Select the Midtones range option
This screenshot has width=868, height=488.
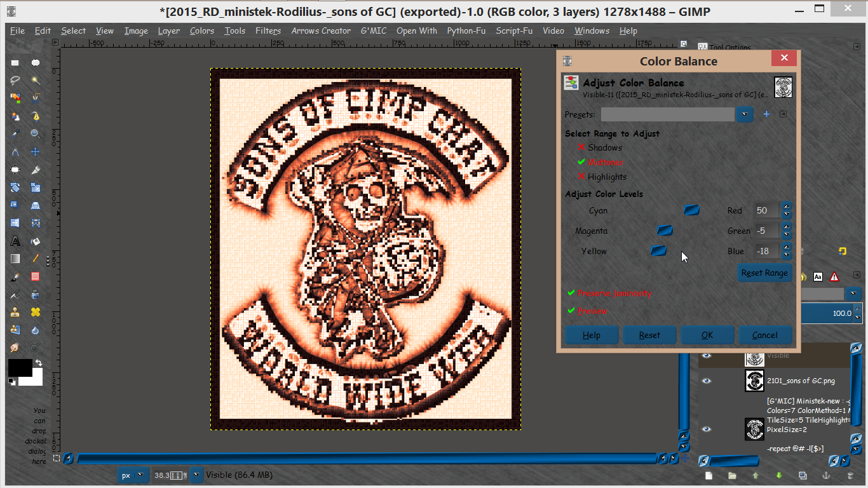pos(600,162)
